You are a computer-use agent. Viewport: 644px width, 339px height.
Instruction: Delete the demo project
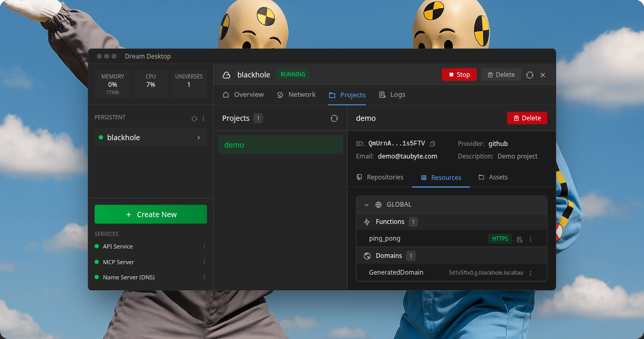(527, 118)
